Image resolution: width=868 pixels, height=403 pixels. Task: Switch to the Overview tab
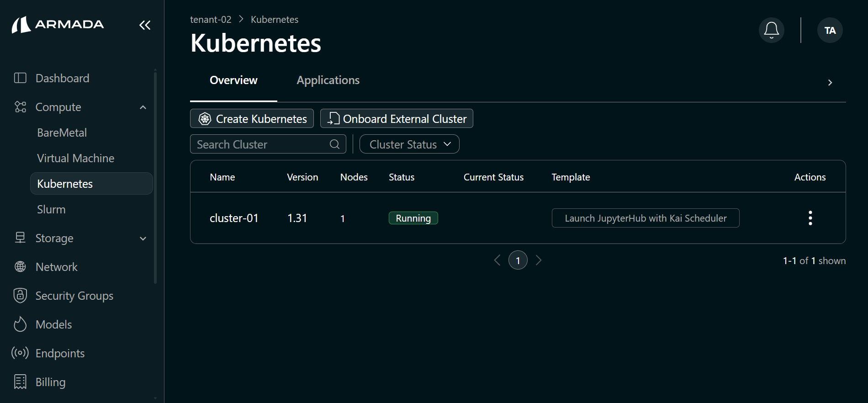click(233, 80)
